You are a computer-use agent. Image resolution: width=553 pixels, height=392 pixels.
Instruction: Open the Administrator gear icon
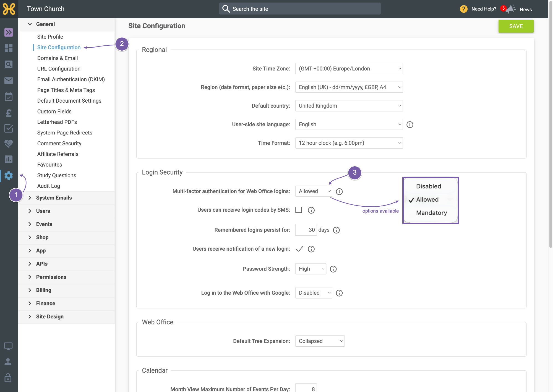(x=9, y=175)
